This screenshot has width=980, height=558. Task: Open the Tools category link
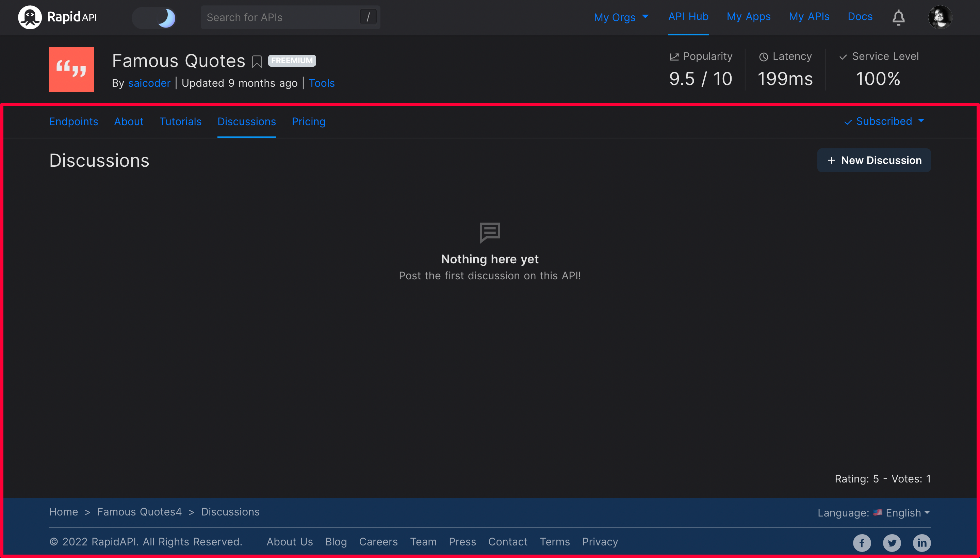[321, 83]
